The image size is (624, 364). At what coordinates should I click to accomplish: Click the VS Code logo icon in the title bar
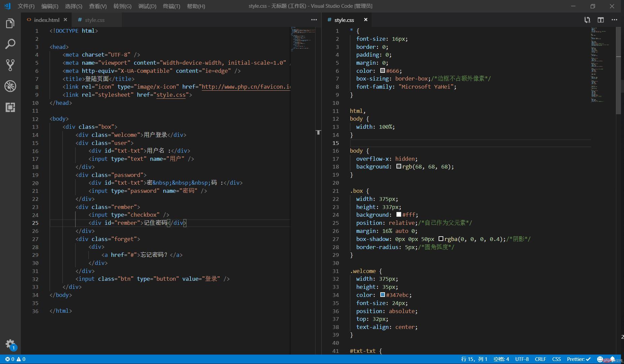point(7,6)
